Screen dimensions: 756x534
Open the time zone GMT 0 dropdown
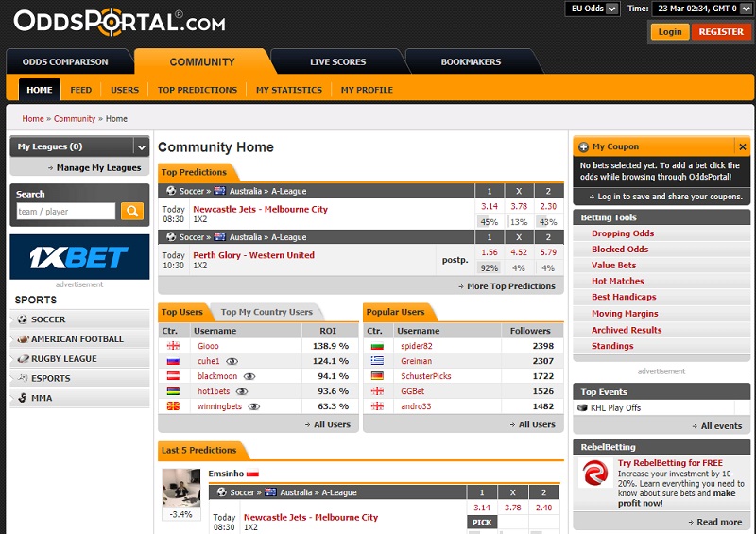click(701, 9)
